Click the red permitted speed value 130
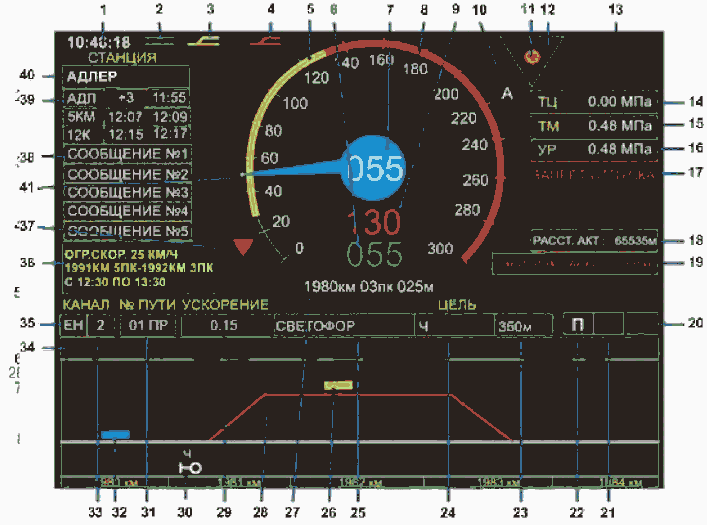 click(x=374, y=222)
